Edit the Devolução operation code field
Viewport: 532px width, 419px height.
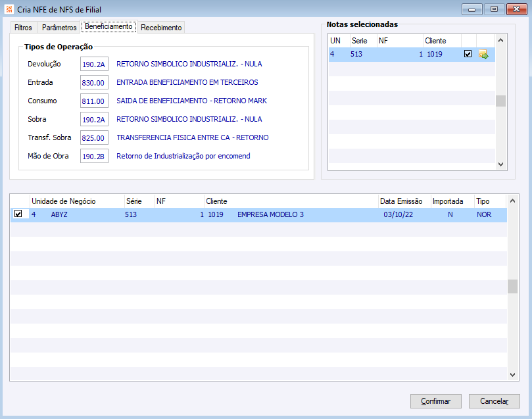(x=94, y=64)
